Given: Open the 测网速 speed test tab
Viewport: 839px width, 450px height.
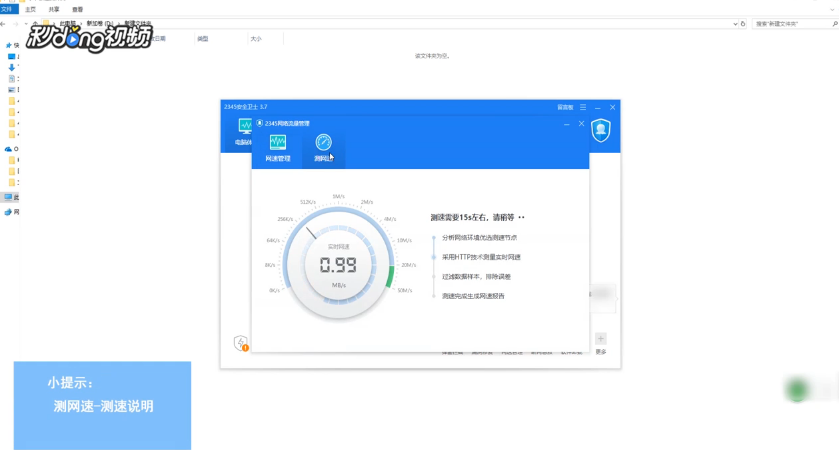Looking at the screenshot, I should [x=323, y=148].
